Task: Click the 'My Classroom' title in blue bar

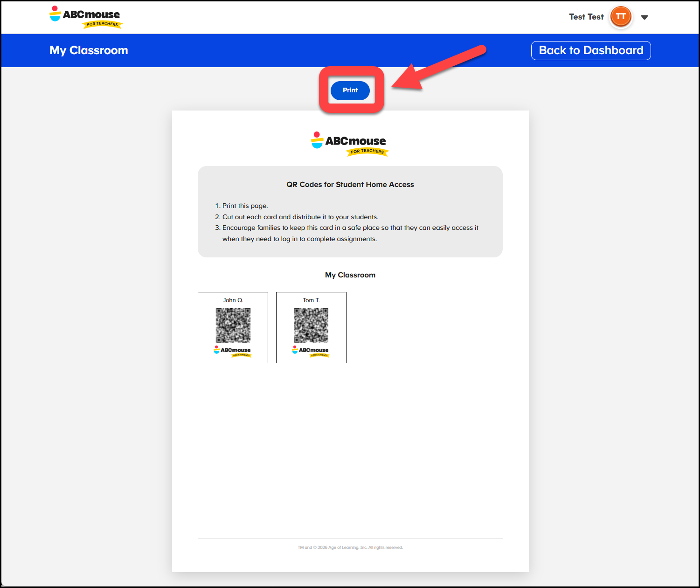Action: 89,50
